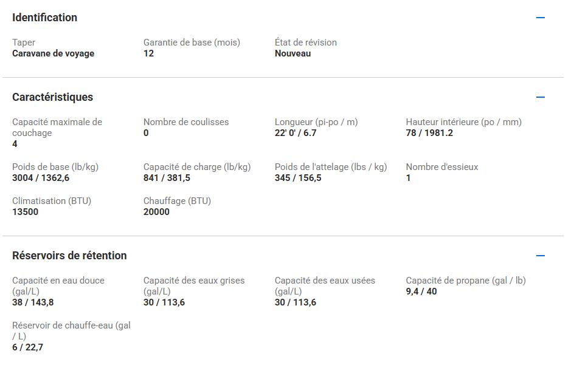Collapse the Identification section
Screen dimensions: 588x368
540,18
